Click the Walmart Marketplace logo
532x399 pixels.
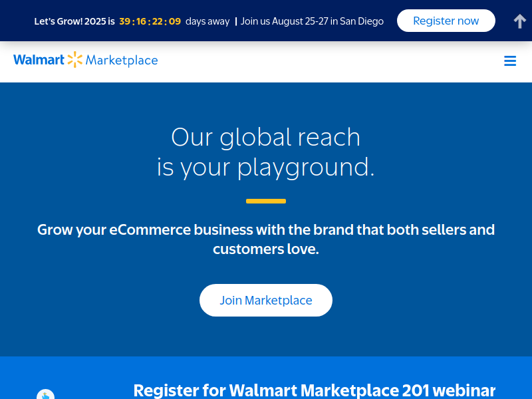pyautogui.click(x=86, y=60)
